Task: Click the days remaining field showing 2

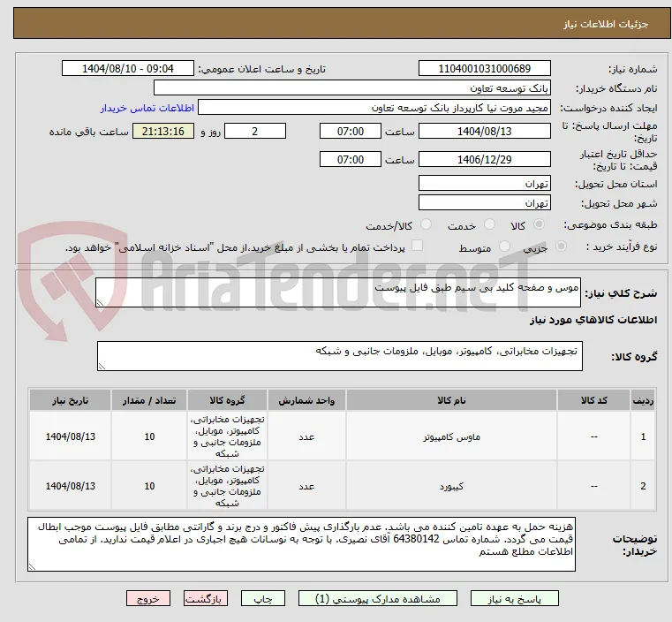Action: pyautogui.click(x=255, y=131)
